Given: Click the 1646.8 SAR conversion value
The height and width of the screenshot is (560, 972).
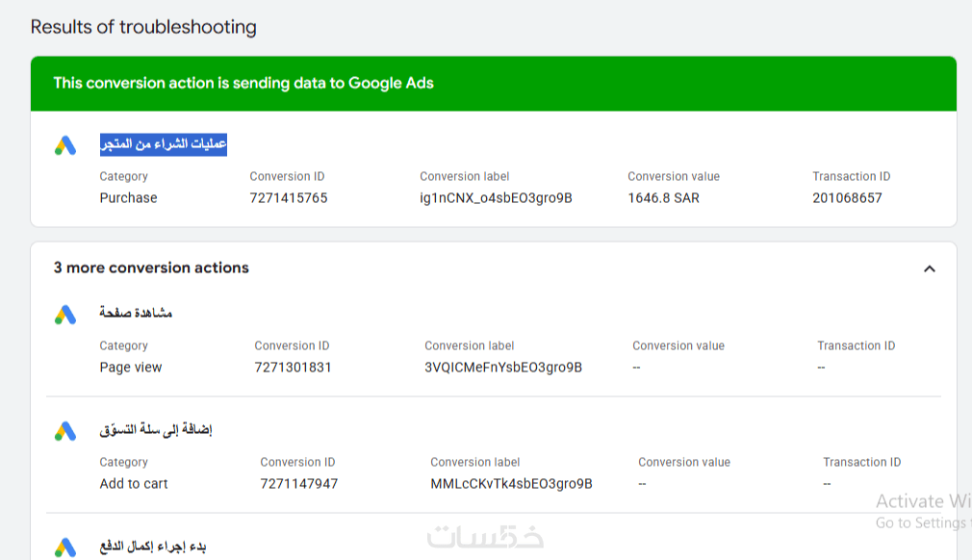Looking at the screenshot, I should pyautogui.click(x=663, y=198).
